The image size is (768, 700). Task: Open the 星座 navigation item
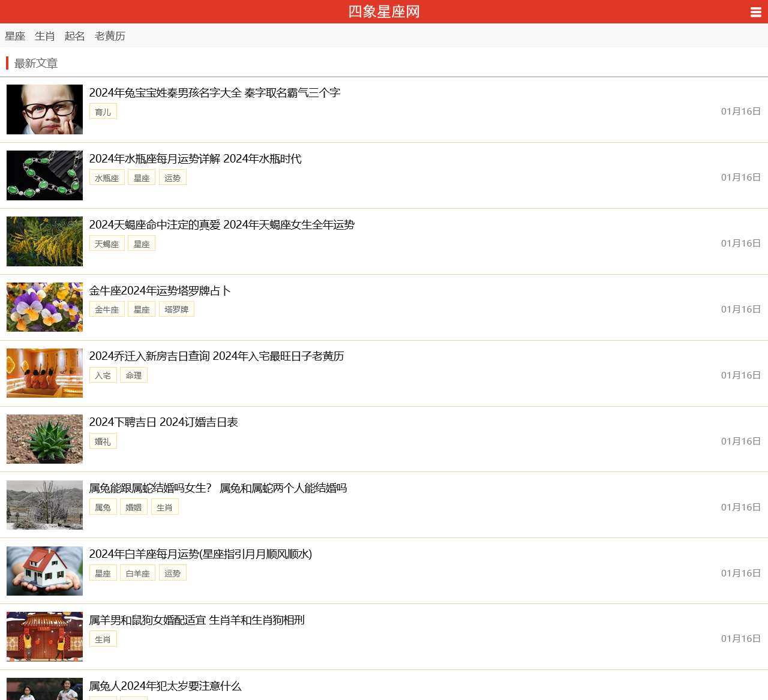pyautogui.click(x=15, y=36)
